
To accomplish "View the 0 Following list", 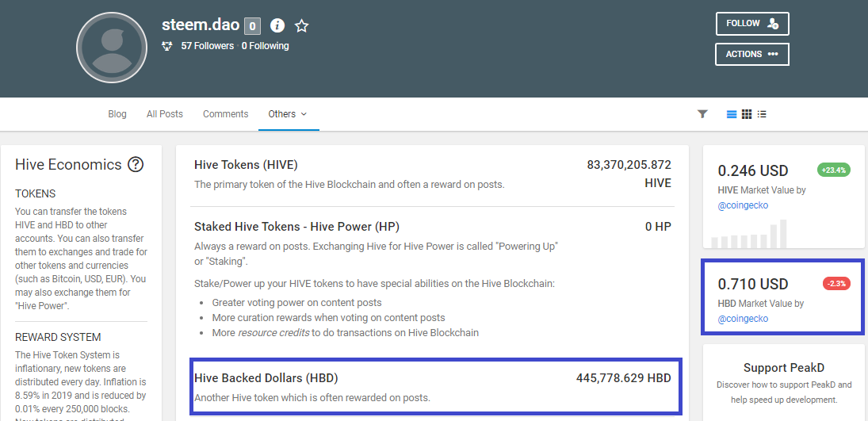I will (x=266, y=46).
